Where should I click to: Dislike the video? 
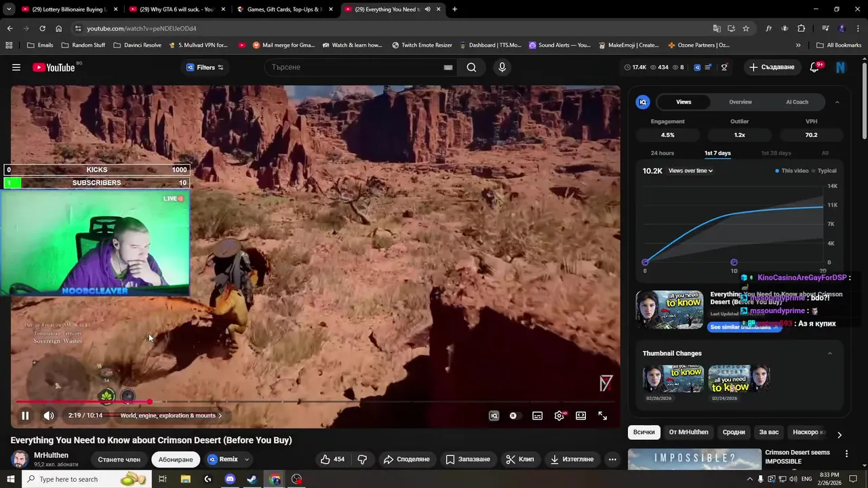pos(362,459)
